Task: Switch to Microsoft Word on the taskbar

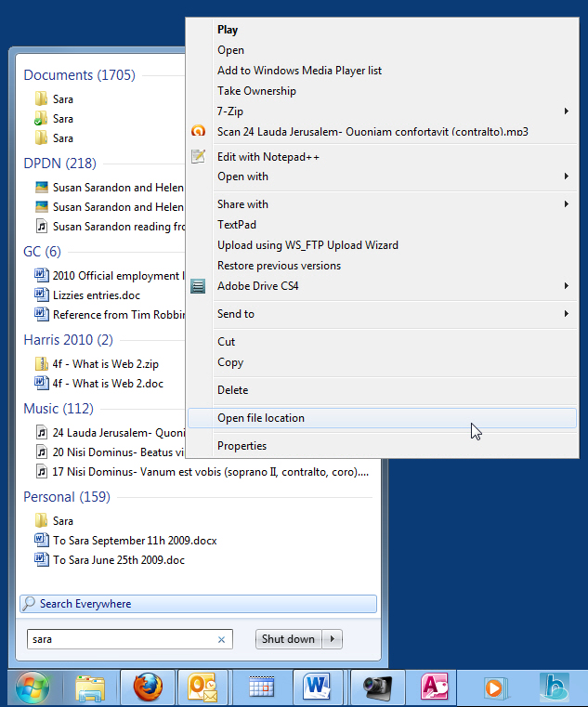Action: [317, 687]
